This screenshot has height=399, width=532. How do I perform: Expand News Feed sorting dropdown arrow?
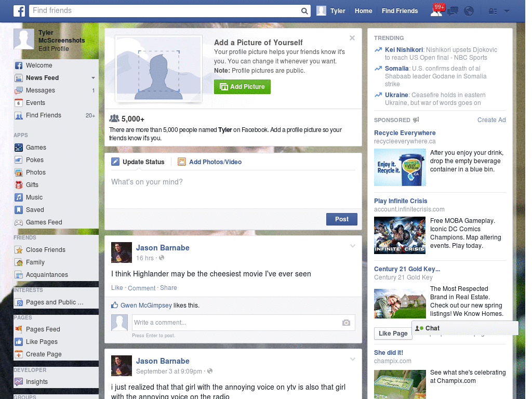click(93, 78)
